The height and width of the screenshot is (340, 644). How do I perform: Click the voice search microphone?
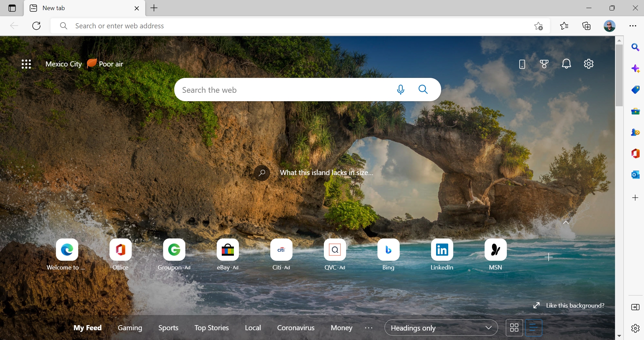[400, 90]
